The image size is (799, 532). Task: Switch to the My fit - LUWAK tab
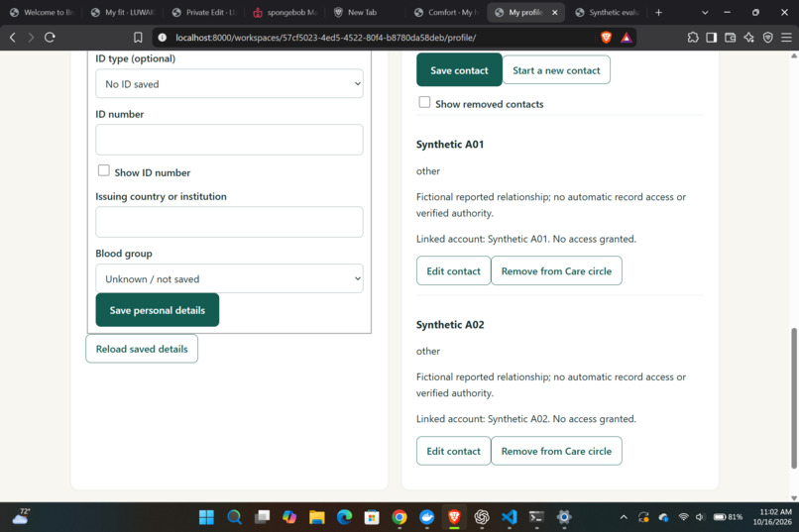tap(123, 12)
